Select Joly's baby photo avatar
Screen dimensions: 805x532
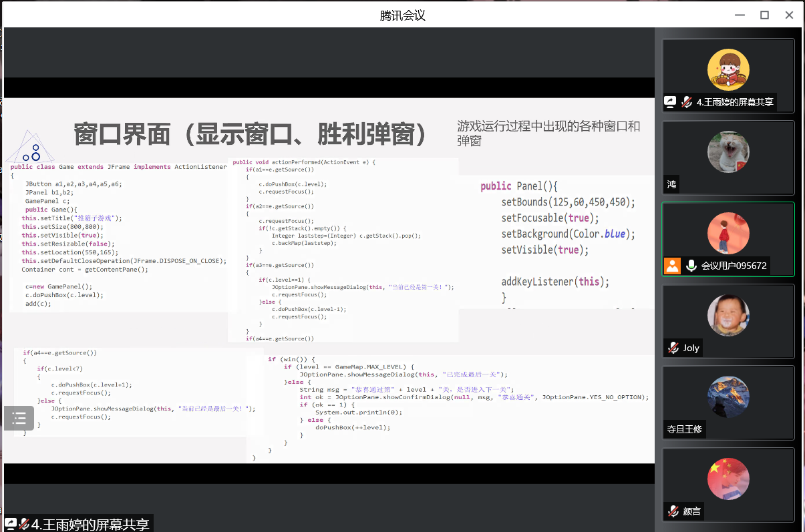pyautogui.click(x=728, y=315)
